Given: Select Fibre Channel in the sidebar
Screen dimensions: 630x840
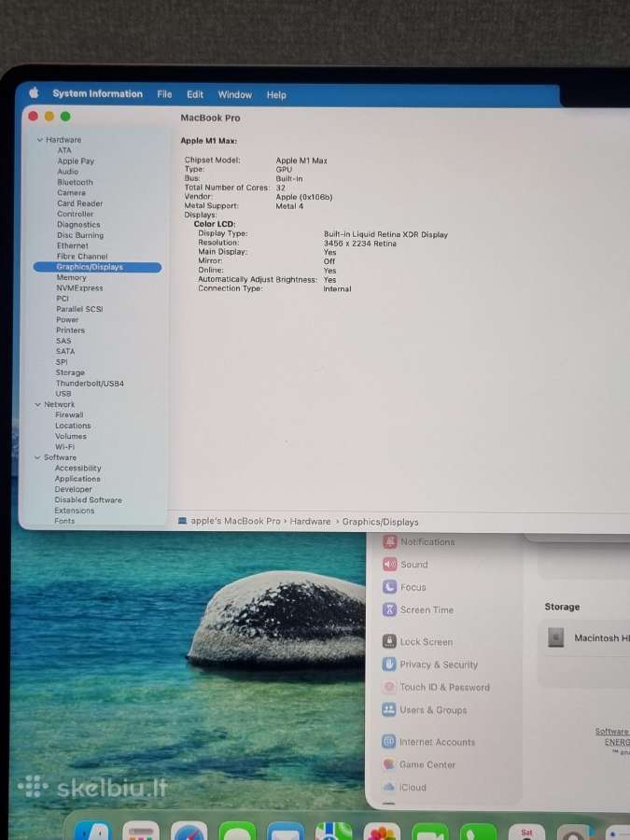Looking at the screenshot, I should coord(82,257).
